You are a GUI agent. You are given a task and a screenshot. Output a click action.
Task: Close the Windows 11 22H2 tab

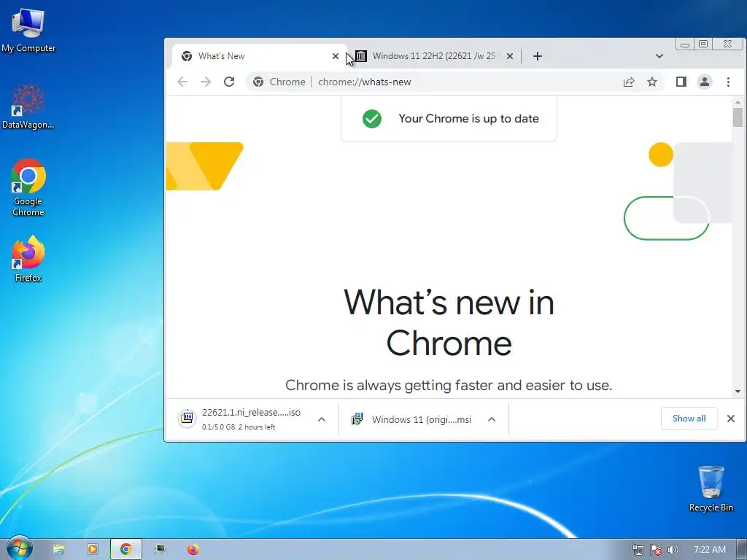point(510,56)
